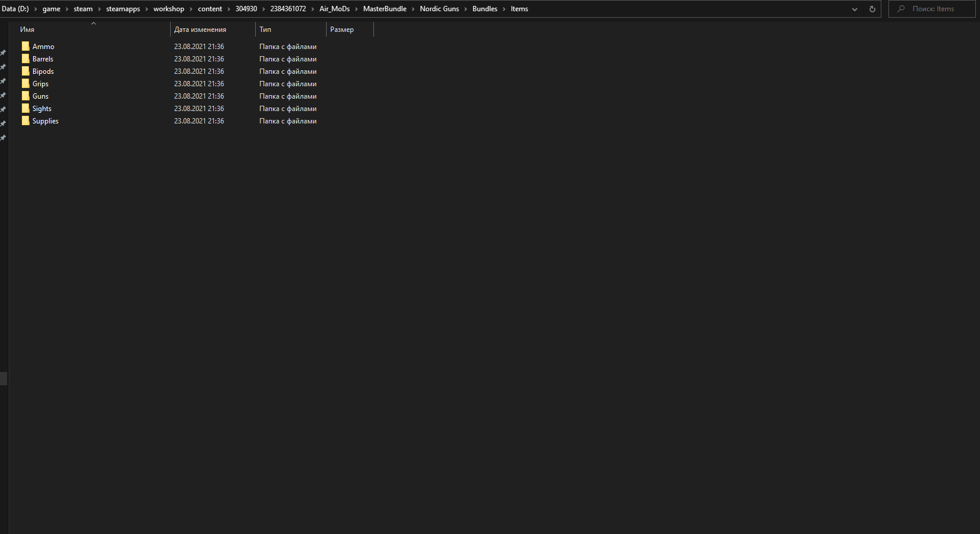980x534 pixels.
Task: Expand the chevron after Air_MoDs breadcrumb
Action: pos(356,9)
